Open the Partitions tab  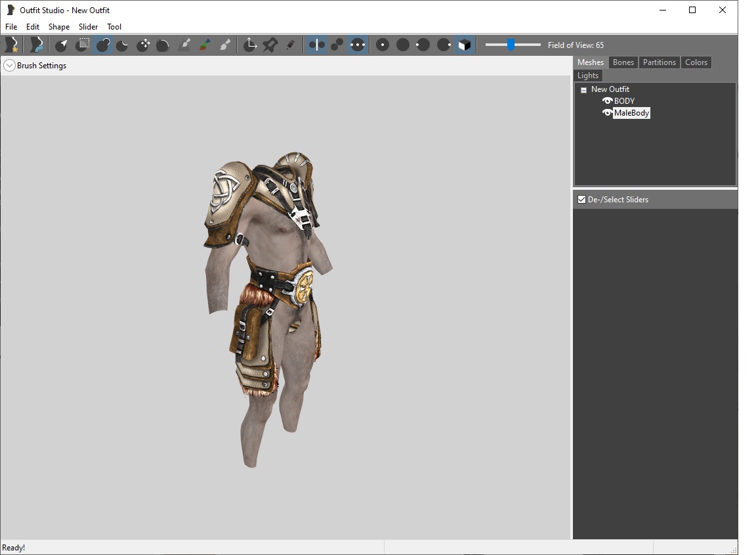[x=659, y=62]
